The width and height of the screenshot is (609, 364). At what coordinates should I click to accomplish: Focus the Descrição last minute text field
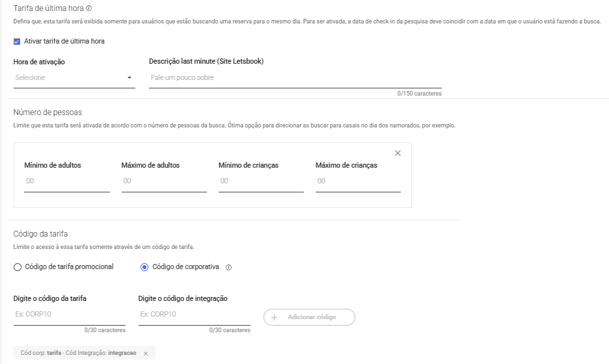[295, 77]
